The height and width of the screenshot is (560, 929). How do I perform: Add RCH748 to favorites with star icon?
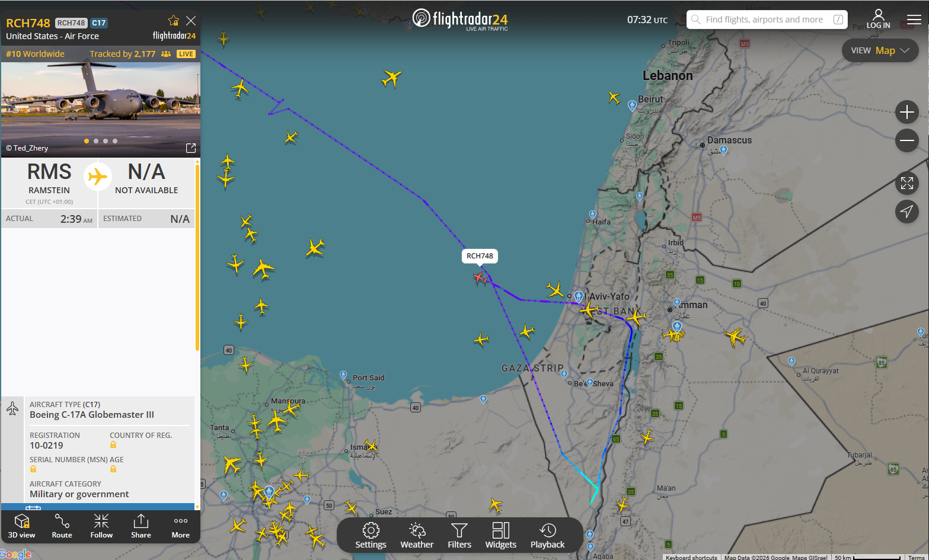(174, 21)
